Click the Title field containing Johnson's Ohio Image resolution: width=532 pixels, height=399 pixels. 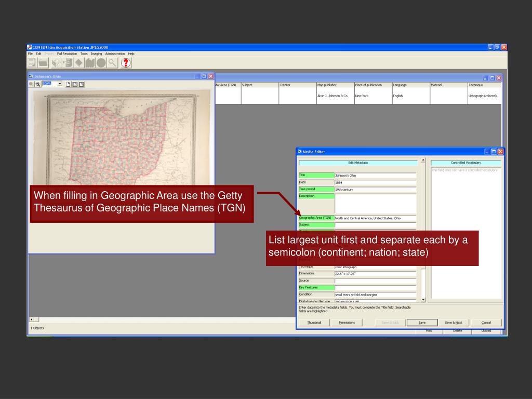click(375, 176)
